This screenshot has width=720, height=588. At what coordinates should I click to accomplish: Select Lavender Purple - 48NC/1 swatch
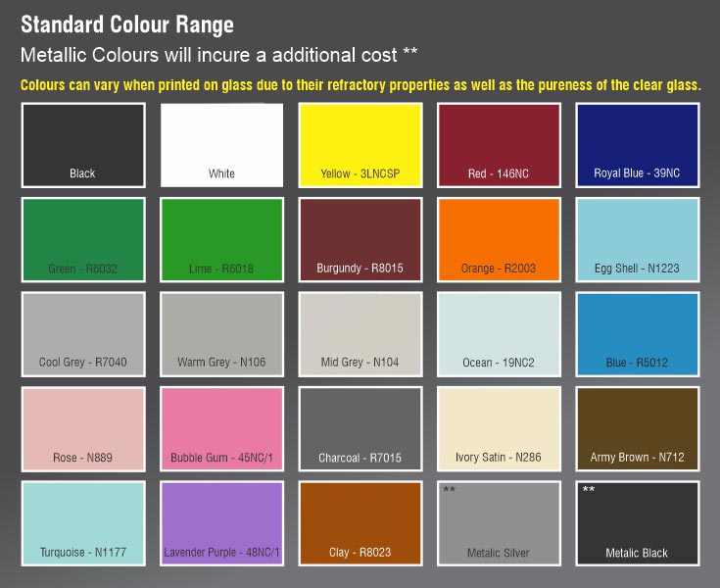[221, 522]
